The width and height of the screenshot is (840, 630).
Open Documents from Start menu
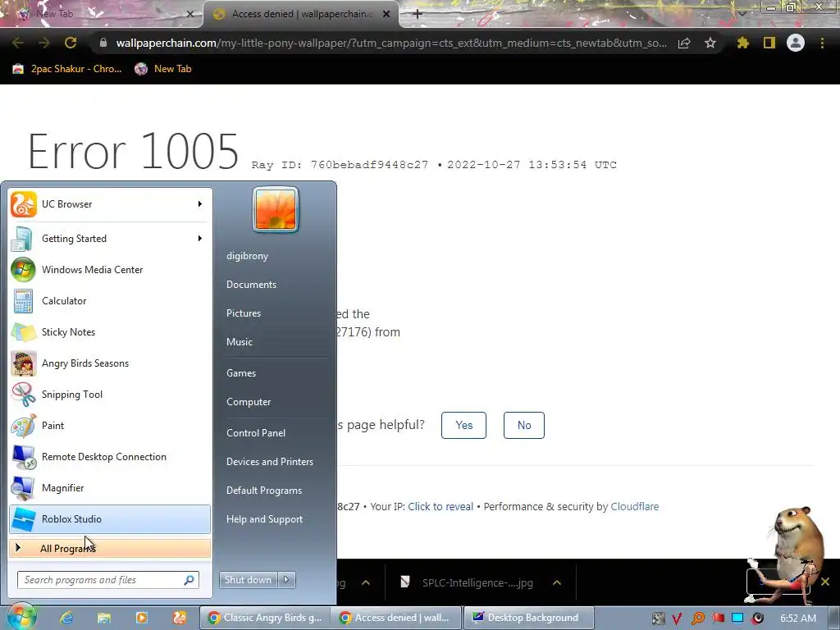pos(251,285)
